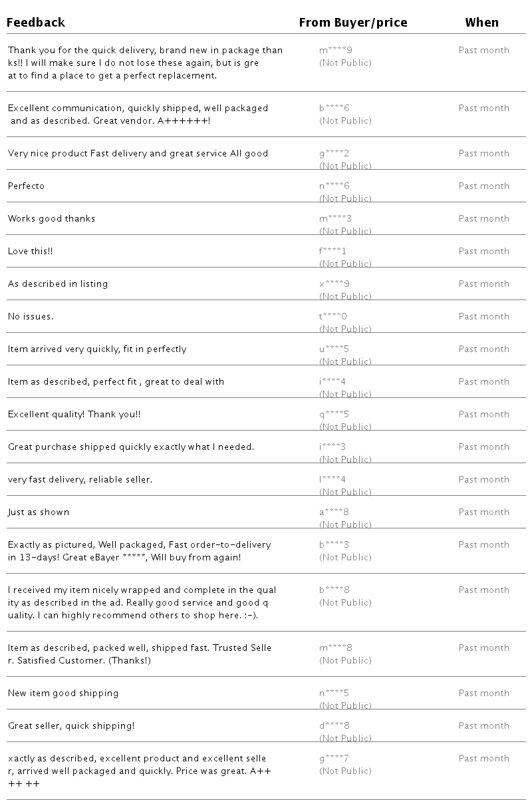
Task: Click the Feedback column header
Action: click(x=36, y=23)
